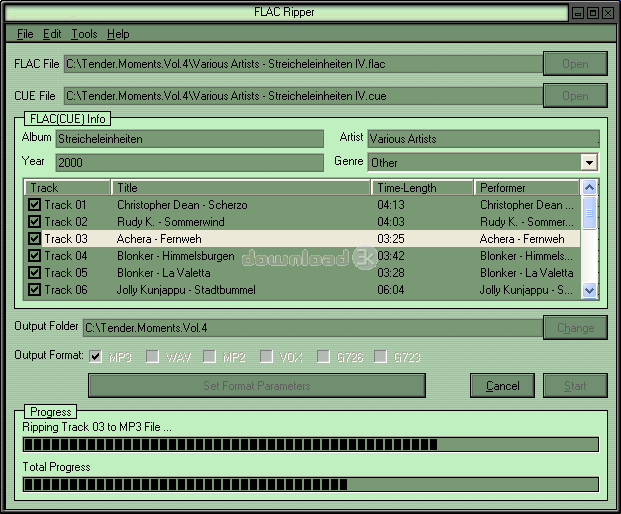Select title Blonker - Himmelsburgen
This screenshot has height=514, width=621.
pos(175,256)
